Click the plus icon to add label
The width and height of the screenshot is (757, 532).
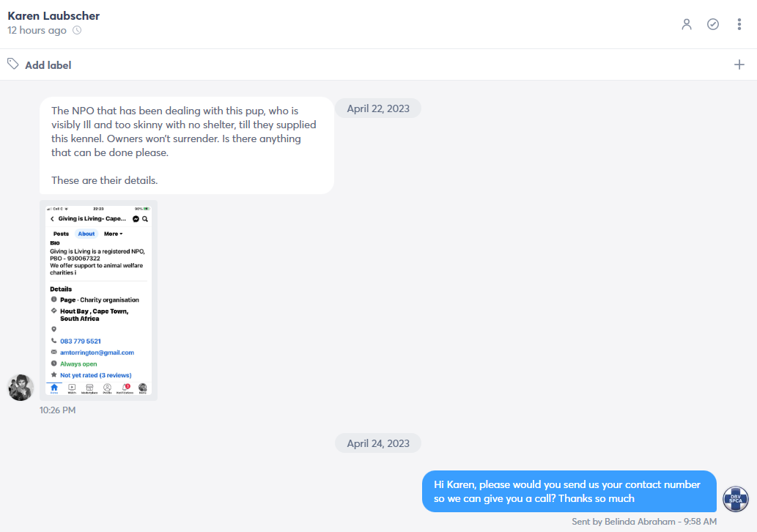coord(739,64)
